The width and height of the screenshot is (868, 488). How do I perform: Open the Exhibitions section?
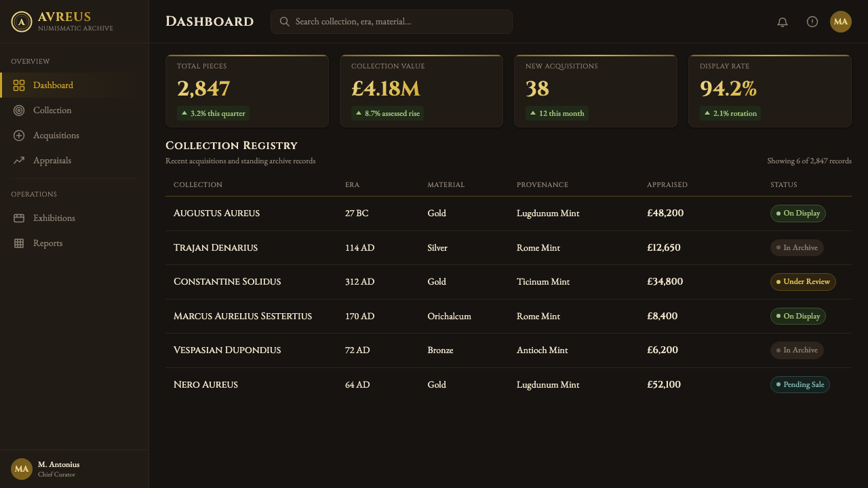pyautogui.click(x=75, y=218)
